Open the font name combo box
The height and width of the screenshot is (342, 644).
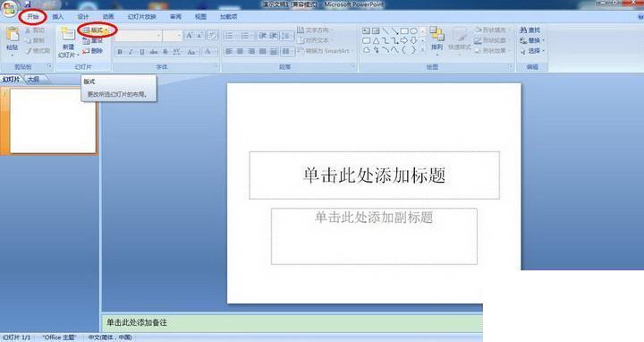[139, 36]
